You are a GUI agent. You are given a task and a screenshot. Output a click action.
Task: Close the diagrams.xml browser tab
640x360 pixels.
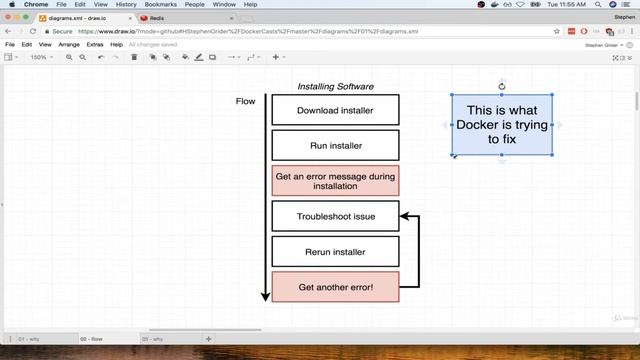130,18
